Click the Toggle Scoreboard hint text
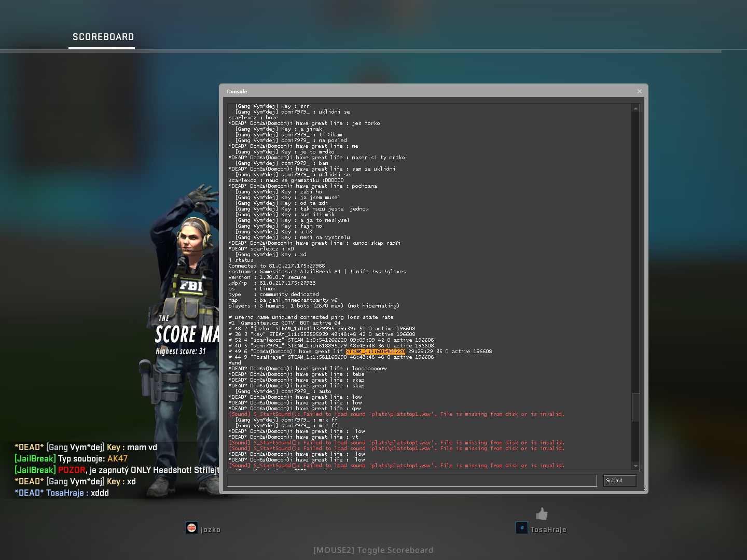Viewport: 747px width, 560px height. pos(373,550)
